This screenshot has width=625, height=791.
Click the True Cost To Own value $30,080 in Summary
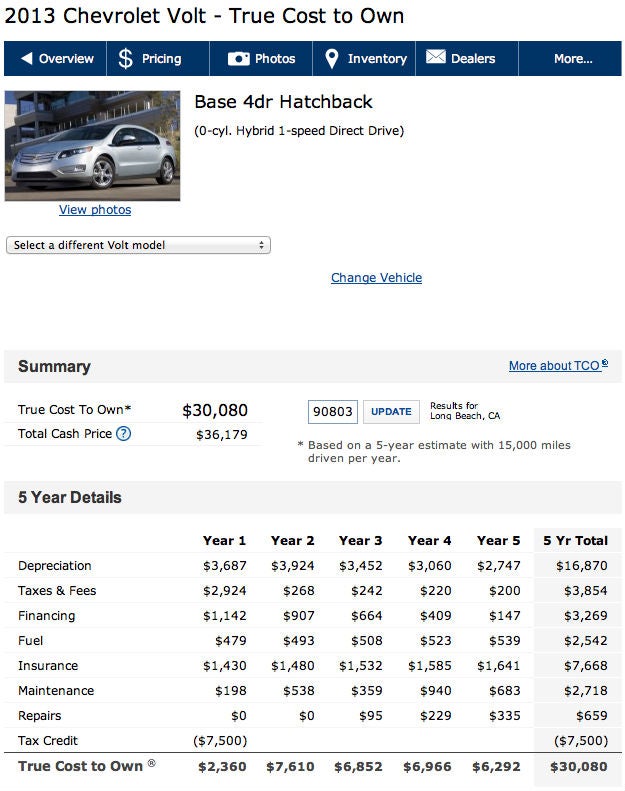(x=215, y=410)
